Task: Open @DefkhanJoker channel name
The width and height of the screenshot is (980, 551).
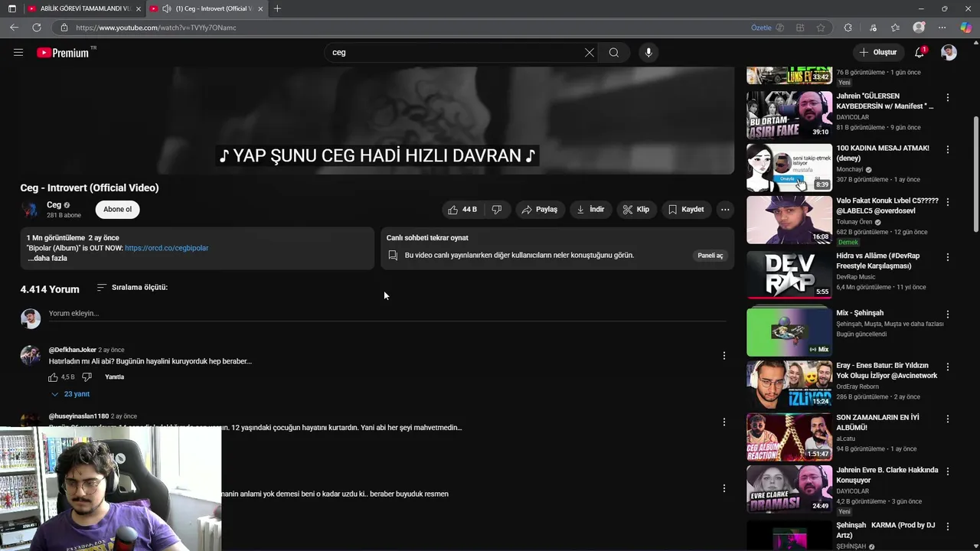Action: [x=73, y=350]
